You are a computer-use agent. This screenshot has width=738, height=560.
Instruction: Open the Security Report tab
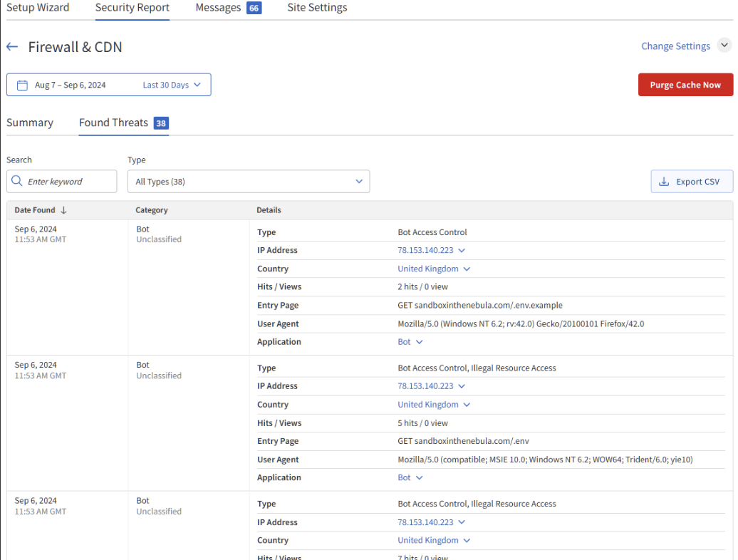point(132,8)
